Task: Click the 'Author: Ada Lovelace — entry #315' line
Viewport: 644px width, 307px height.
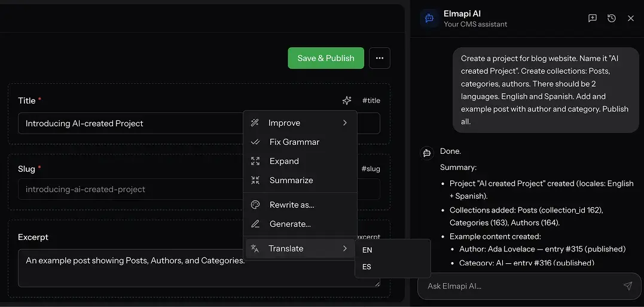Action: pos(542,249)
